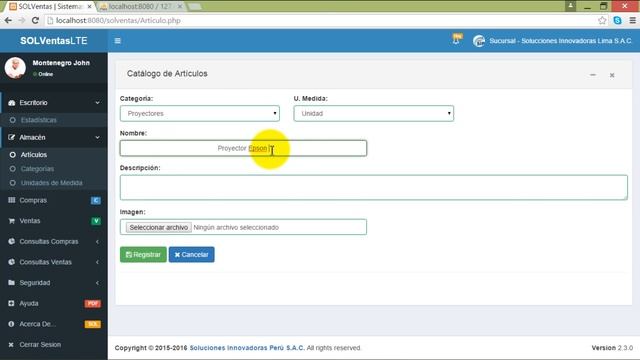Click the Escritorio dashboard icon
This screenshot has height=360, width=640.
[x=11, y=103]
